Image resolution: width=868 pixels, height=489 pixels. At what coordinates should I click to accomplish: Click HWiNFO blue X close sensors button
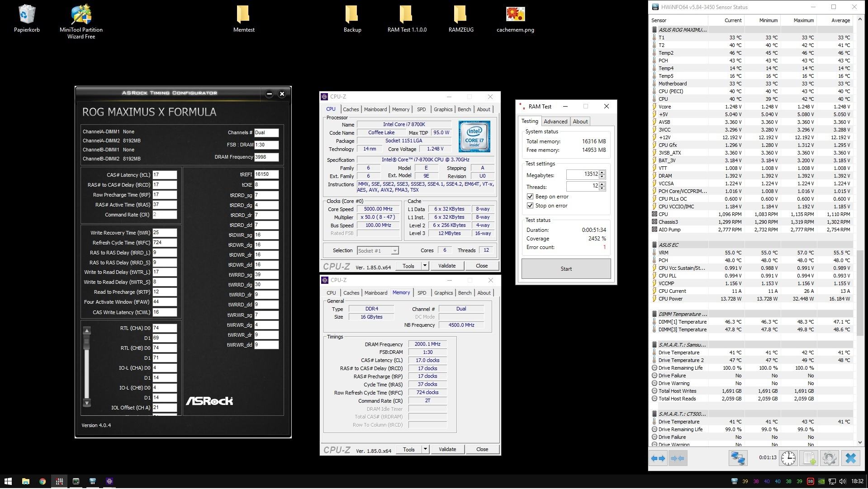850,458
